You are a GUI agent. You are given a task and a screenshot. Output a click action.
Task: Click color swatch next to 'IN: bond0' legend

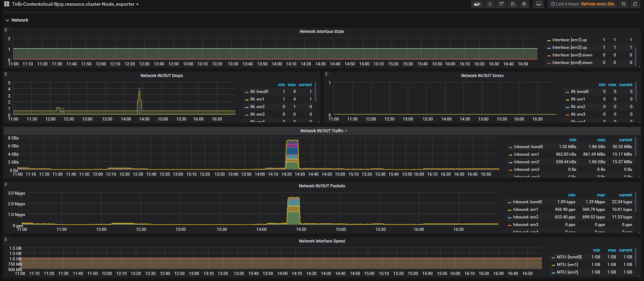click(246, 92)
